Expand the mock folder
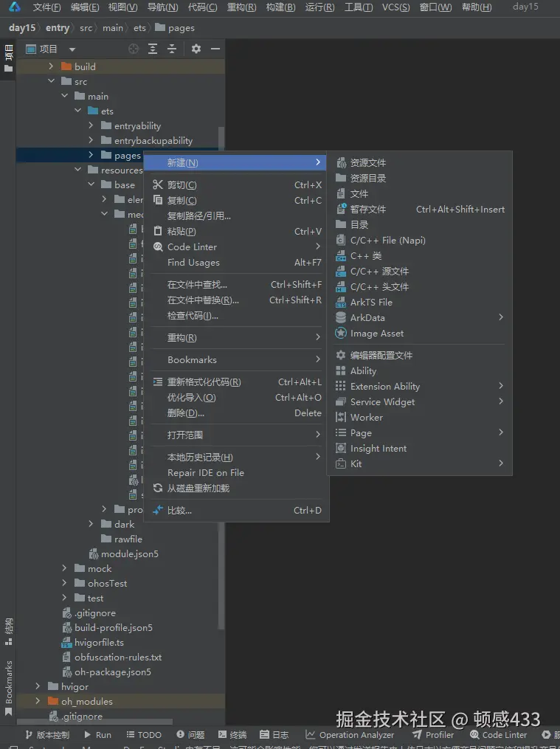 tap(64, 568)
